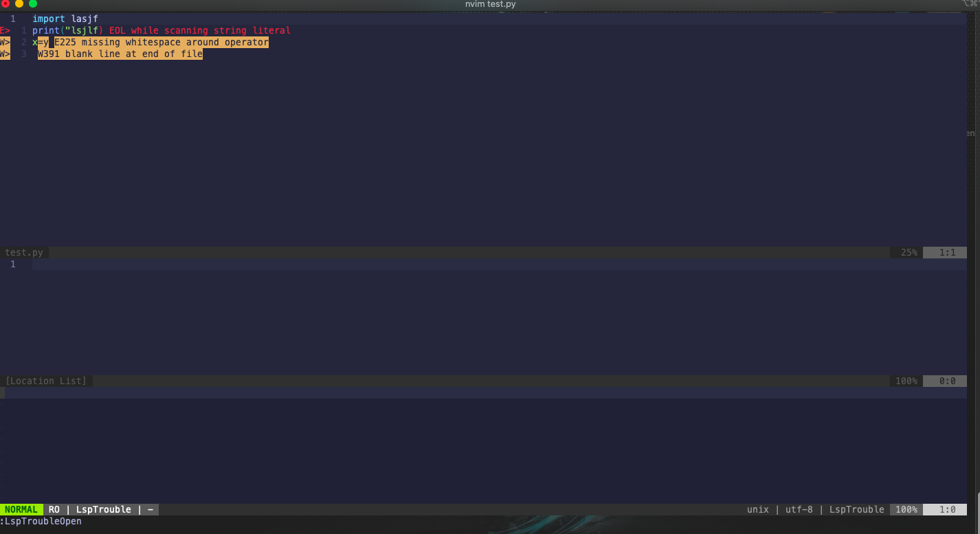The height and width of the screenshot is (534, 980).
Task: Click the NORMAL mode indicator in statusline
Action: tap(21, 509)
